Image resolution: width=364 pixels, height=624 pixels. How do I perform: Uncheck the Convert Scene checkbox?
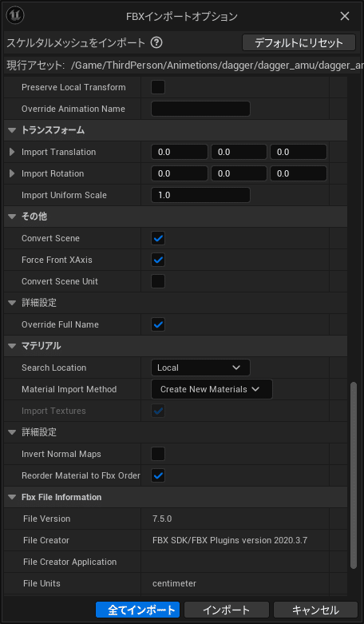click(158, 238)
